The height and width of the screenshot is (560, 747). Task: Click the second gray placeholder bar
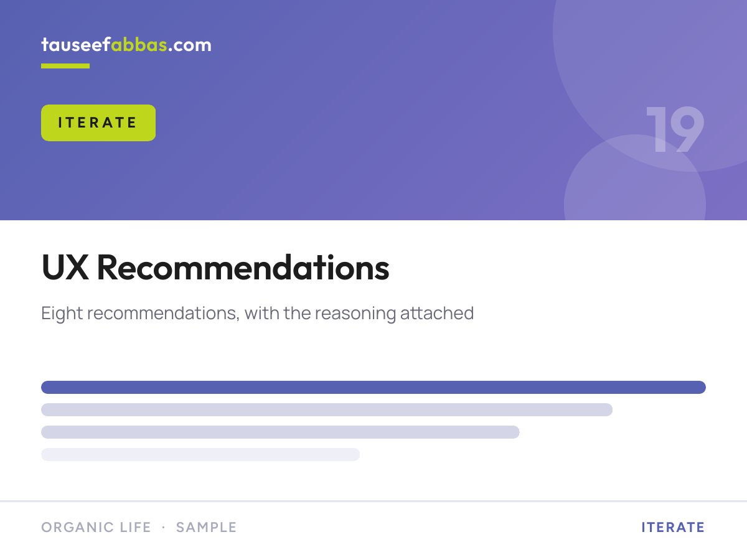pos(327,409)
